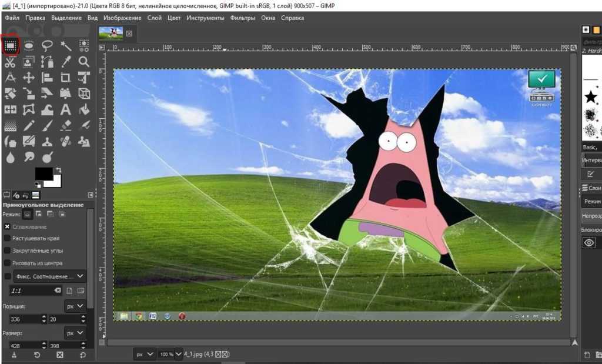Screen dimensions: 602x364
Task: Open the Слой menu
Action: pos(155,18)
